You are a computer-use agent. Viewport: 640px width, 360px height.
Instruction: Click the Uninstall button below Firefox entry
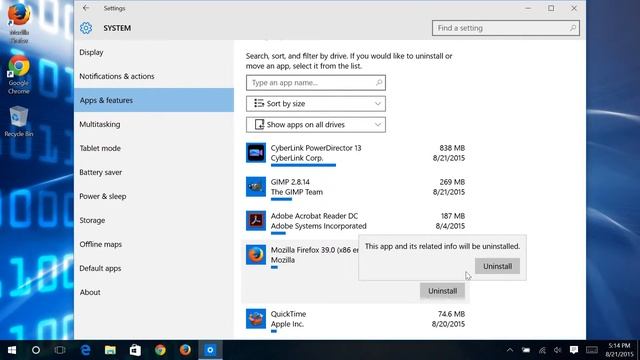tap(442, 291)
